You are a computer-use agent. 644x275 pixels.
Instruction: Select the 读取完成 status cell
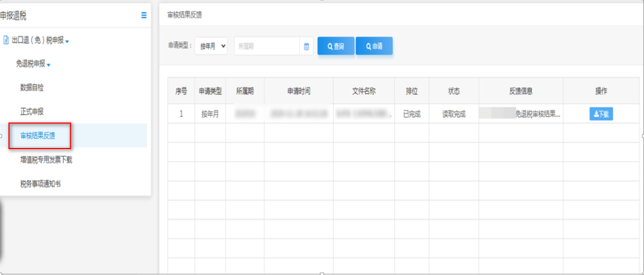point(454,115)
